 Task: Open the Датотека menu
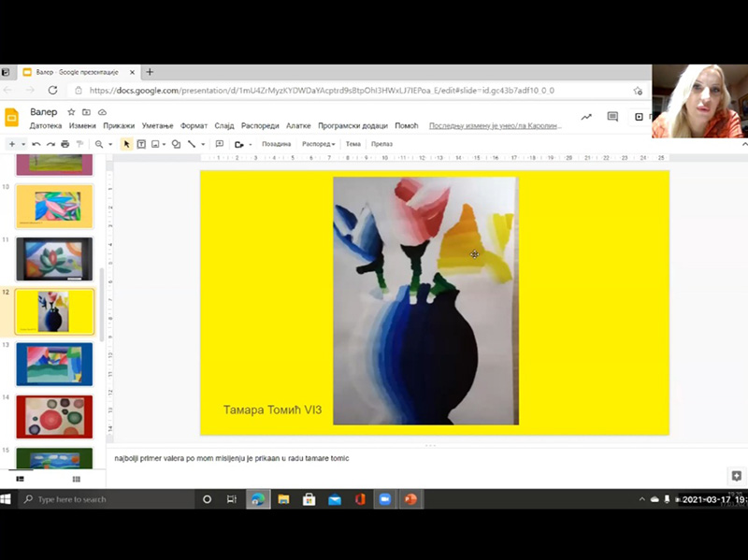click(46, 126)
